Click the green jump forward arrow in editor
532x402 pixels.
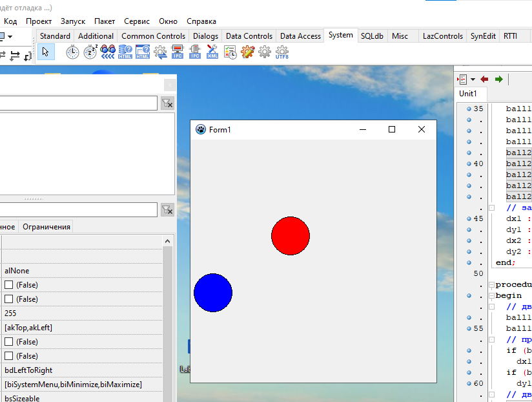[x=498, y=79]
